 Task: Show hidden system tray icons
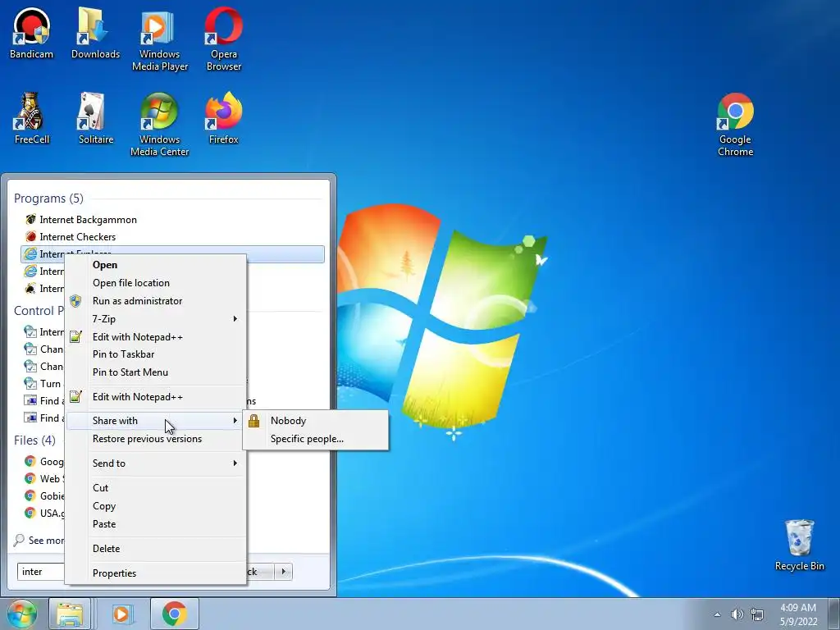[x=717, y=614]
